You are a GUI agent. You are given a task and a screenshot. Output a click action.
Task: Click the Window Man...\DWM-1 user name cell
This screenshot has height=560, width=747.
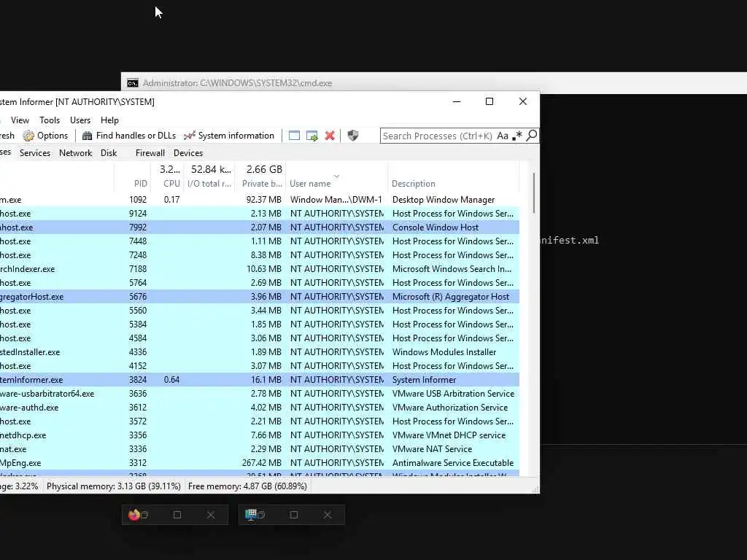[x=336, y=200]
